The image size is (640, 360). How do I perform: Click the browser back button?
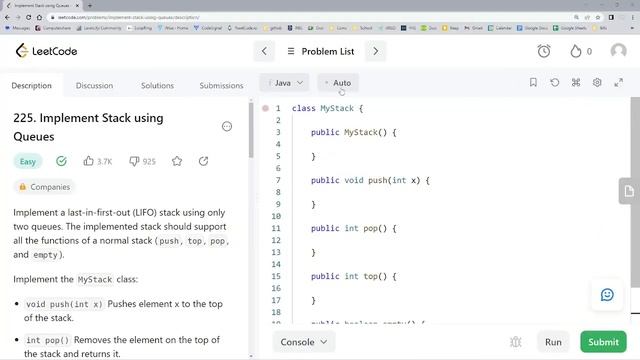7,17
